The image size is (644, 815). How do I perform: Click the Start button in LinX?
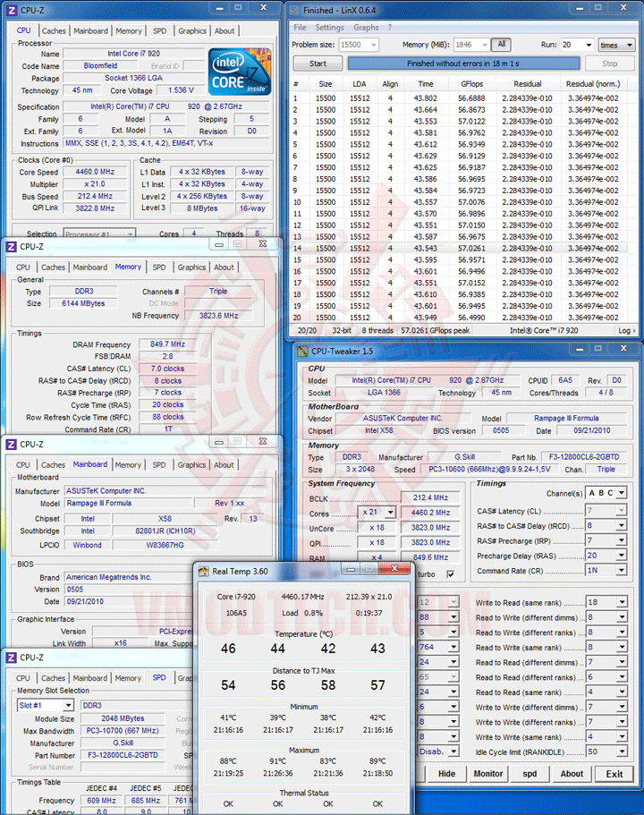318,64
